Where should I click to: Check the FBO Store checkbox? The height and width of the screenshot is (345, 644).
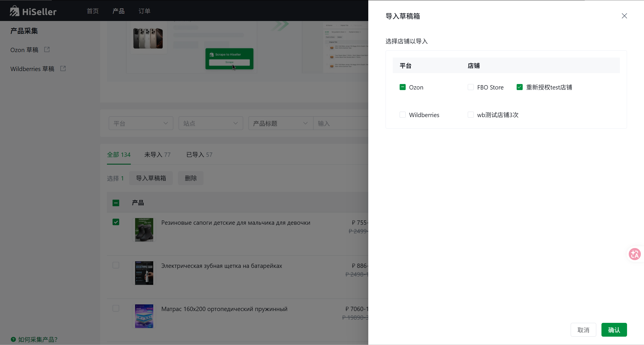(471, 87)
